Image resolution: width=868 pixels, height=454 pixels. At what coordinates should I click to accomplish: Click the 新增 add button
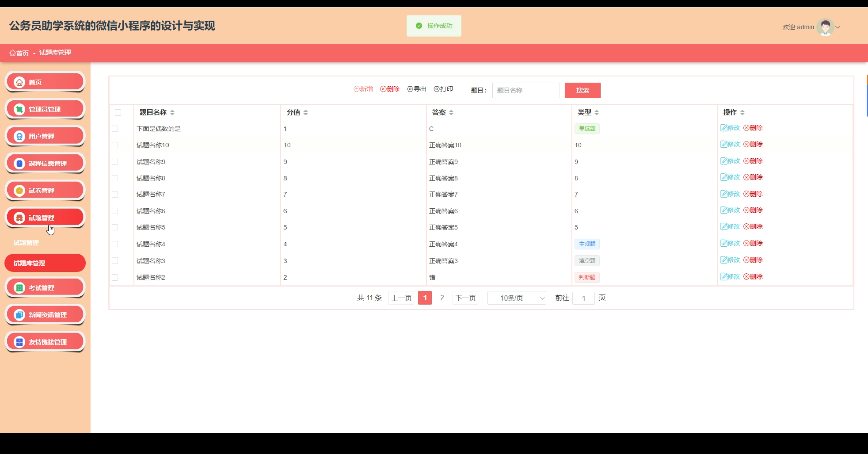click(x=363, y=89)
